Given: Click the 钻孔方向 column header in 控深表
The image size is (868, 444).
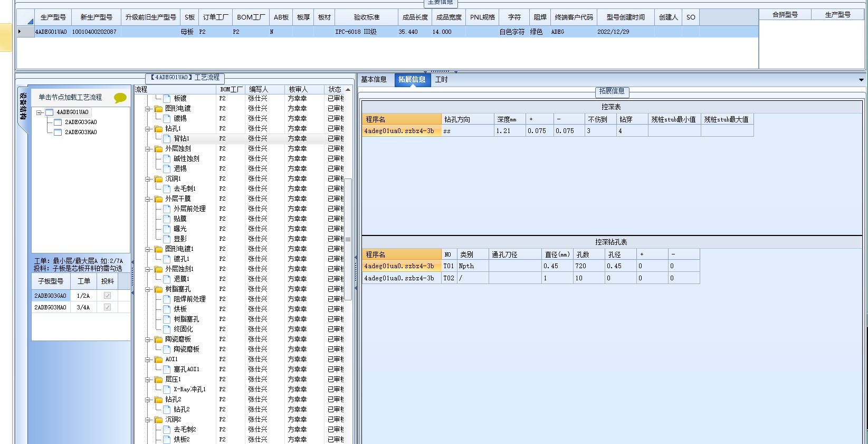Looking at the screenshot, I should (x=468, y=119).
